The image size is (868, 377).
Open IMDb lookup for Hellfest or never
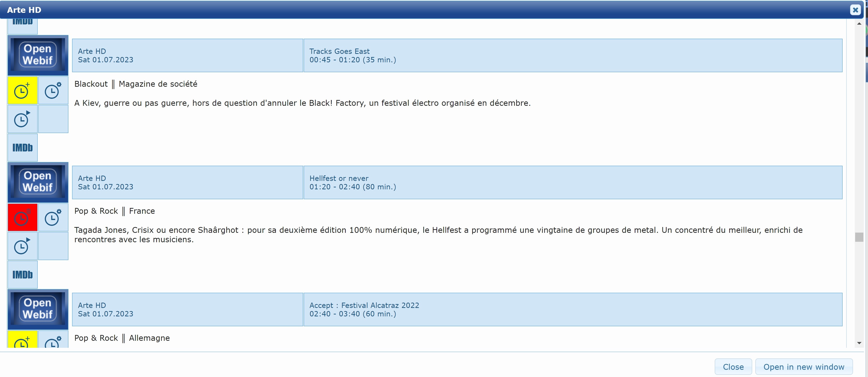click(22, 274)
